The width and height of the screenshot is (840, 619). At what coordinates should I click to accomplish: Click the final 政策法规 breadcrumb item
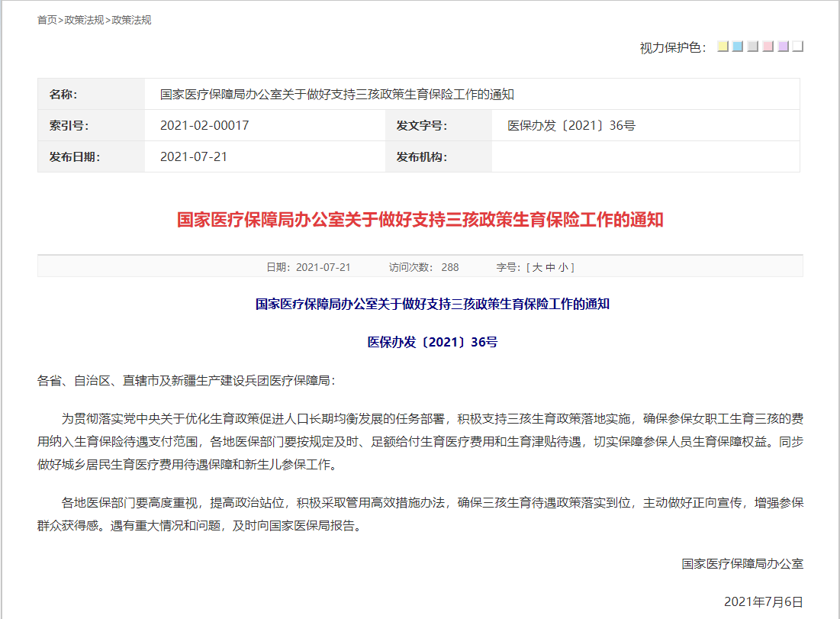pos(131,20)
